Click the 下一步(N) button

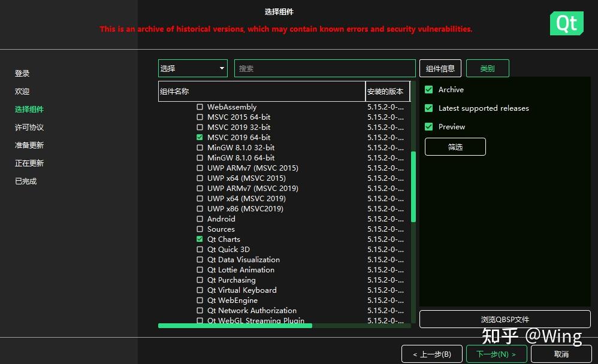[496, 354]
